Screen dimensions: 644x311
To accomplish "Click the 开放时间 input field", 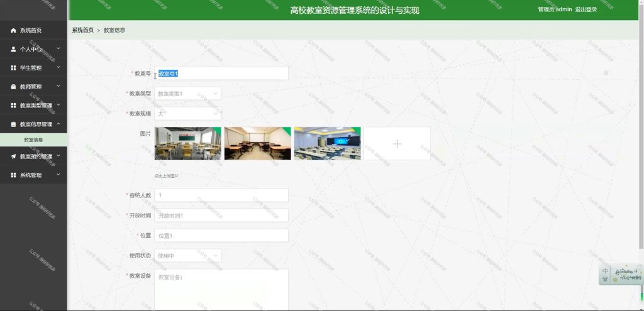I will 221,216.
